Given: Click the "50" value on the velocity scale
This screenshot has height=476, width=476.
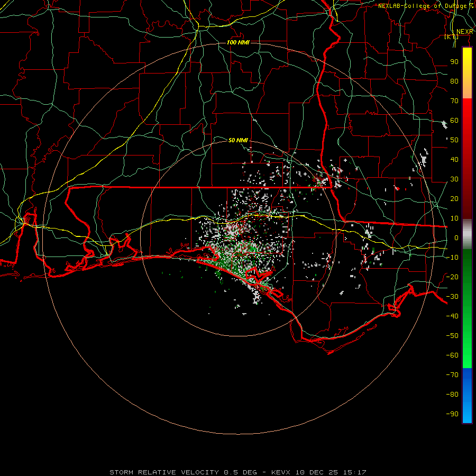Looking at the screenshot, I should [x=454, y=140].
